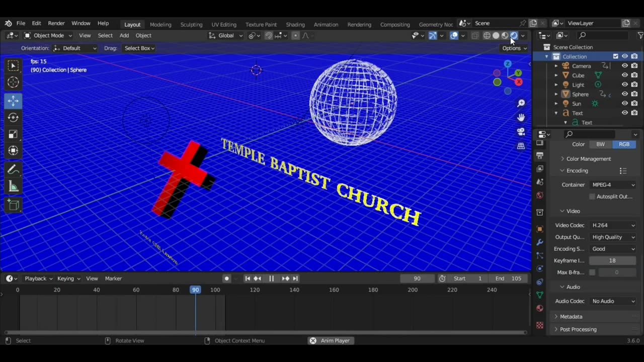Click the zoom magnifier viewport gizmo
The width and height of the screenshot is (644, 362).
[x=521, y=103]
